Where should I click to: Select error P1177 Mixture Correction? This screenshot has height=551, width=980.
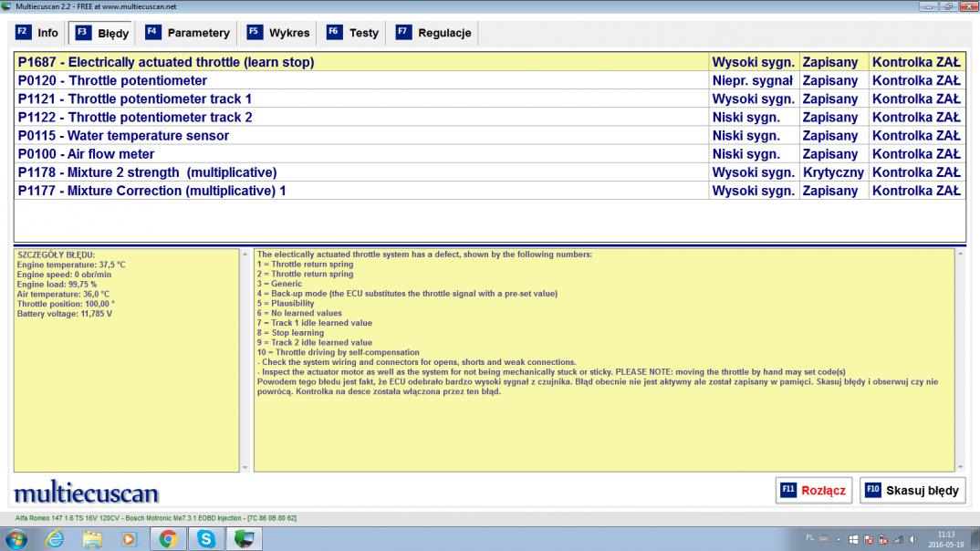click(x=489, y=191)
